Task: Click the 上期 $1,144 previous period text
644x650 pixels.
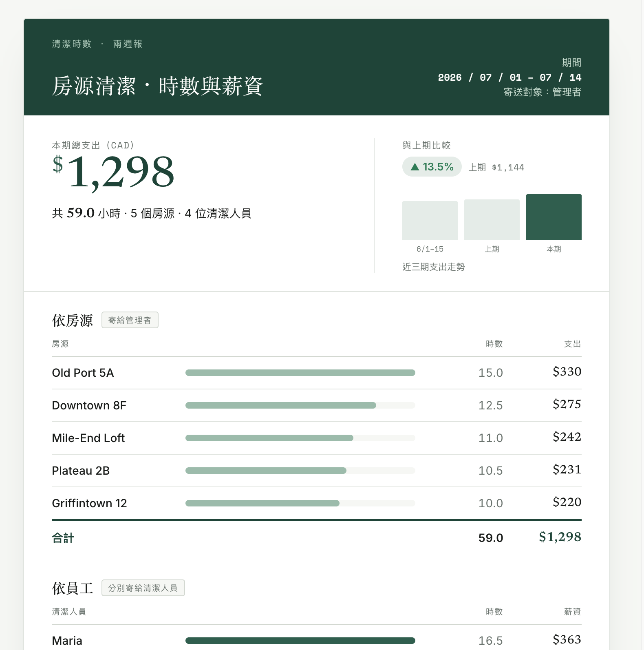Action: (x=496, y=168)
